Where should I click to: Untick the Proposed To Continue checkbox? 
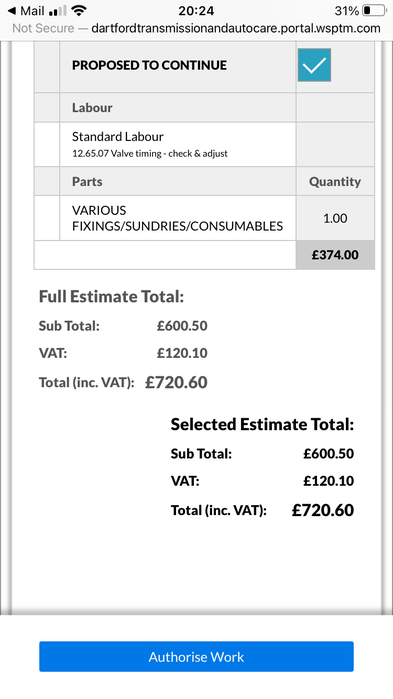pyautogui.click(x=314, y=65)
